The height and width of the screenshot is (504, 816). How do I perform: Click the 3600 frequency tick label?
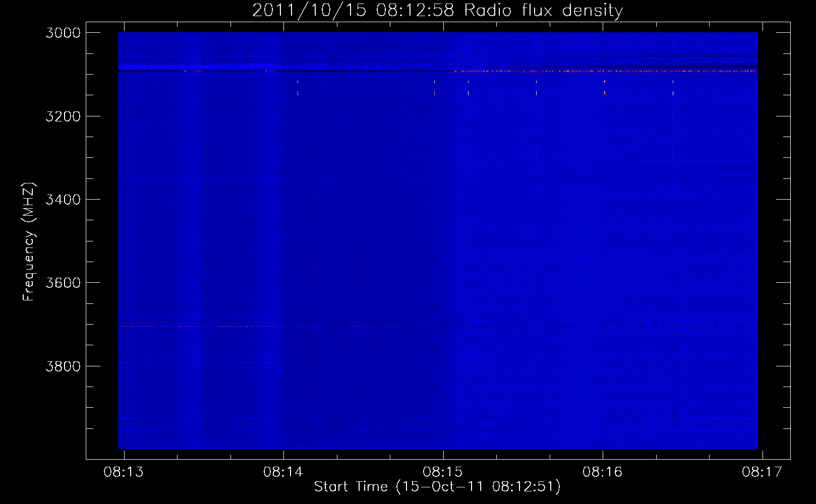[63, 283]
